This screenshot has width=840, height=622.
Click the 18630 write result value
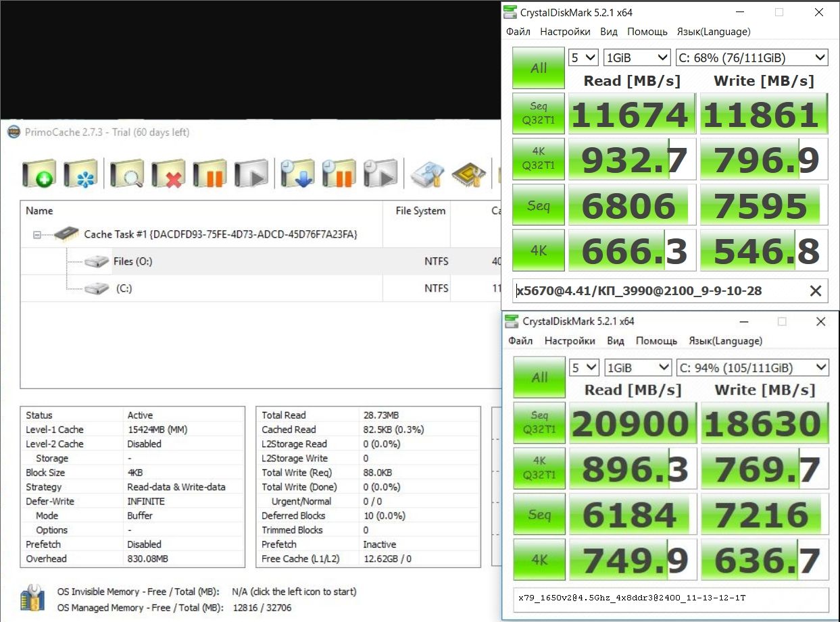(765, 423)
